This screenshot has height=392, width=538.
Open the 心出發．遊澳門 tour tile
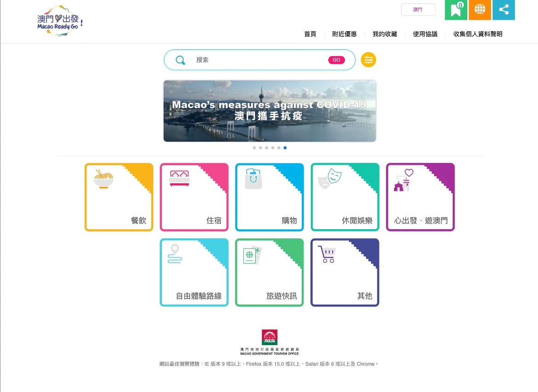coord(420,197)
